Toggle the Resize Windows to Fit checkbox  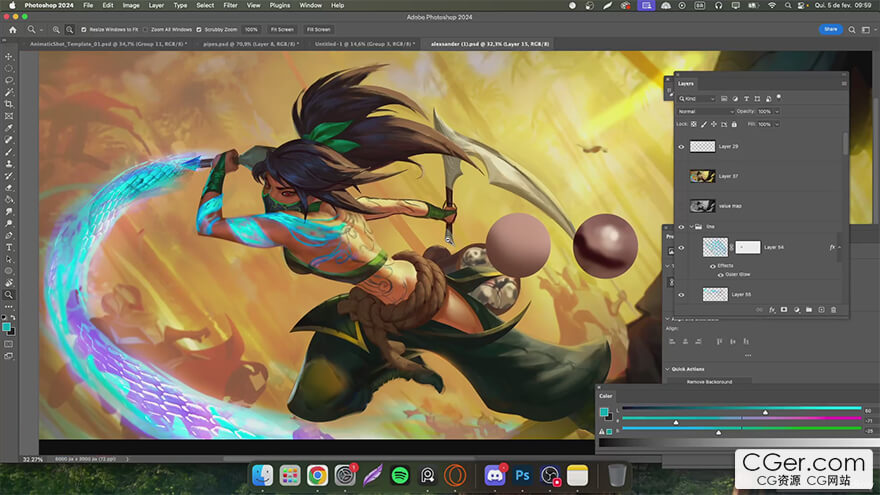(x=83, y=30)
